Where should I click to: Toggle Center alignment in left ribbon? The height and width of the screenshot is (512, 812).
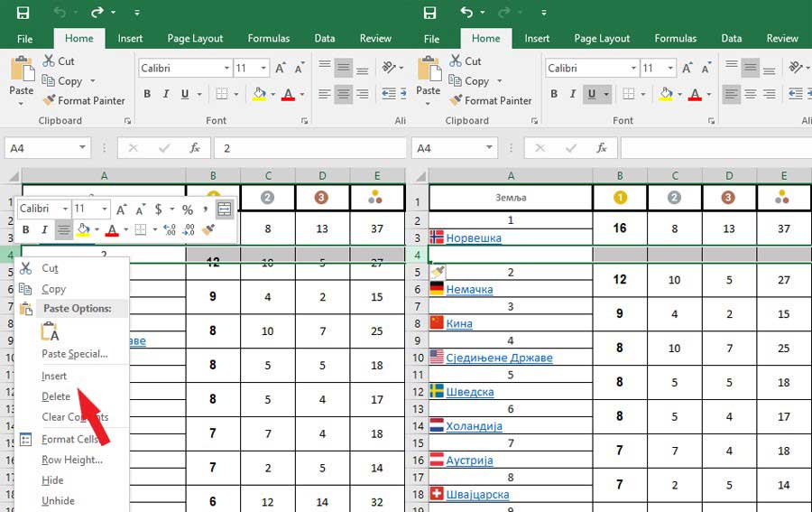343,94
